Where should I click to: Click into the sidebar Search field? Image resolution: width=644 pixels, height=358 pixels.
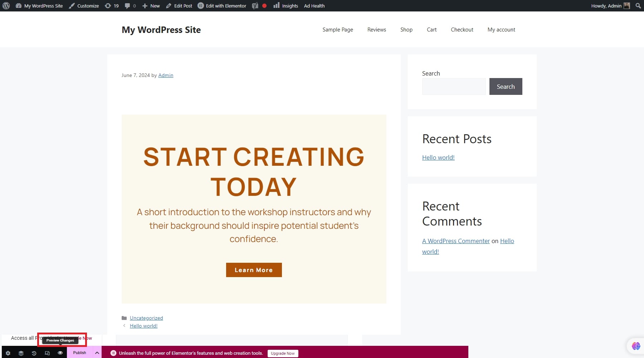(x=454, y=87)
